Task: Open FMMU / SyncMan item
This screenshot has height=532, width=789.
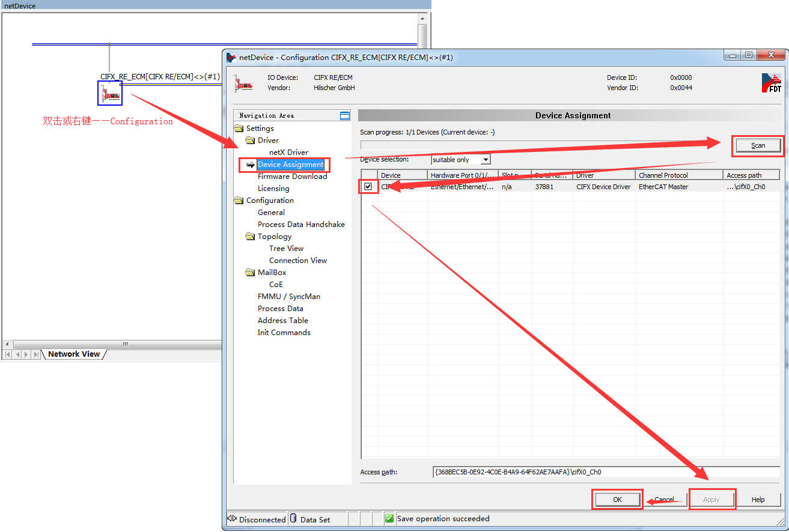Action: [289, 296]
